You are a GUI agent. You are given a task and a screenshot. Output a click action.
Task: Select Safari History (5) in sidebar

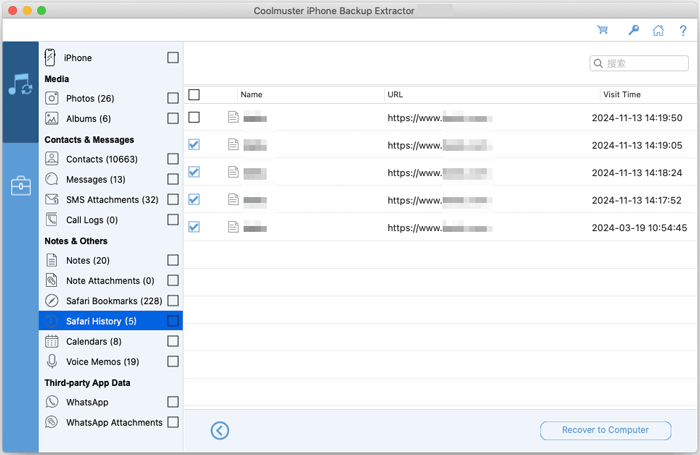pyautogui.click(x=111, y=321)
